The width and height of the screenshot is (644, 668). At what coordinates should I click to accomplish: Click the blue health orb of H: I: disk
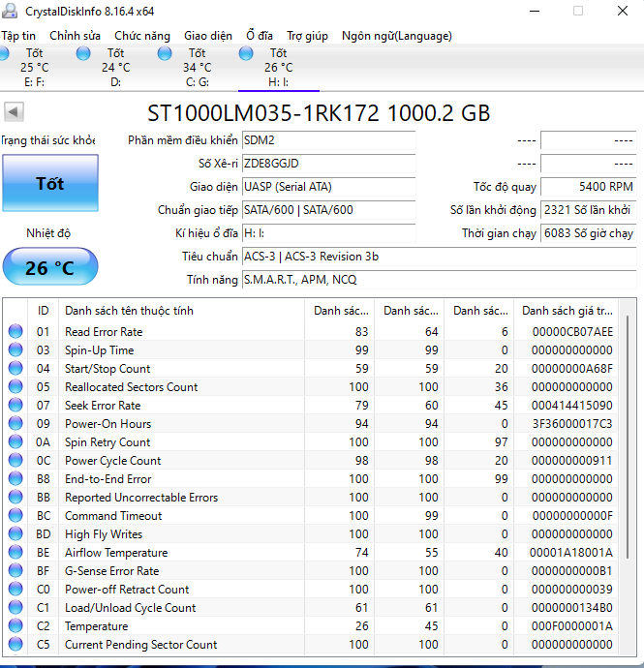coord(246,53)
